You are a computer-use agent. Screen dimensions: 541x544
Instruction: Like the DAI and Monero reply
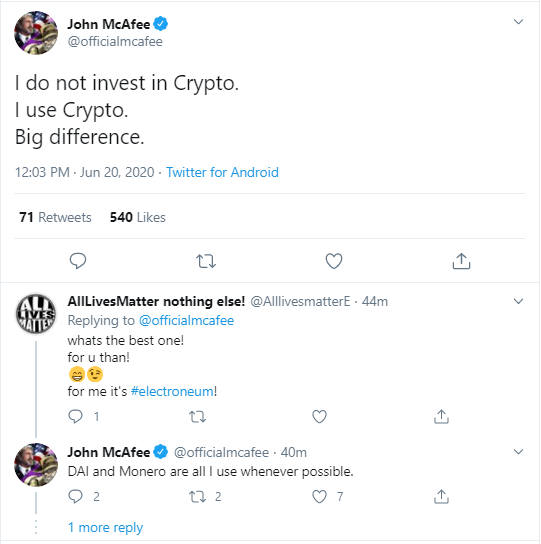pos(319,496)
